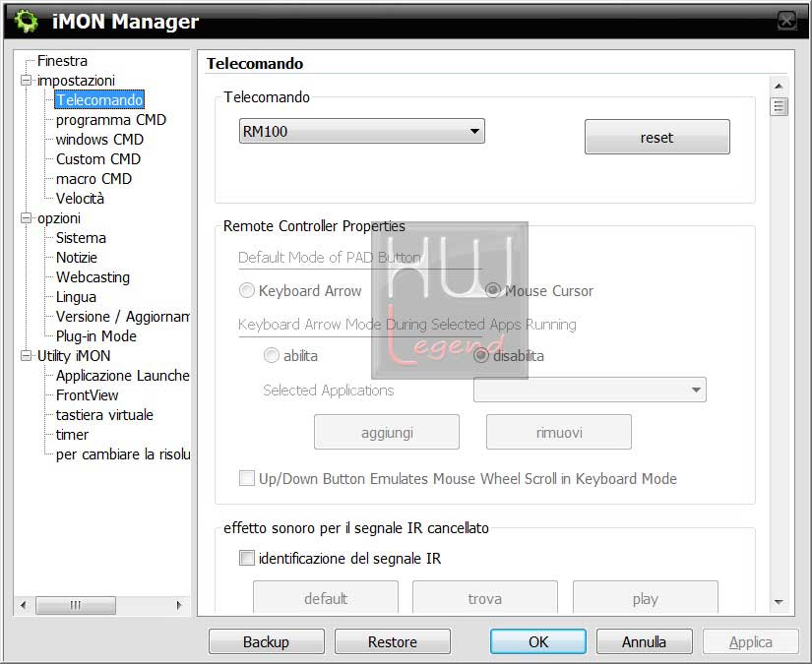The height and width of the screenshot is (664, 812).
Task: Select Finestra in the tree
Action: coord(62,61)
